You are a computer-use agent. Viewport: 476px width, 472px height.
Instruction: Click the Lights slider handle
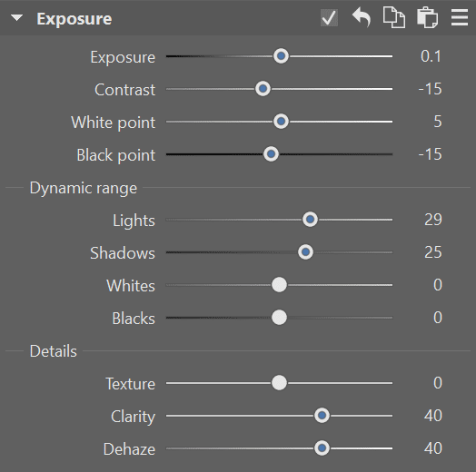tap(310, 220)
